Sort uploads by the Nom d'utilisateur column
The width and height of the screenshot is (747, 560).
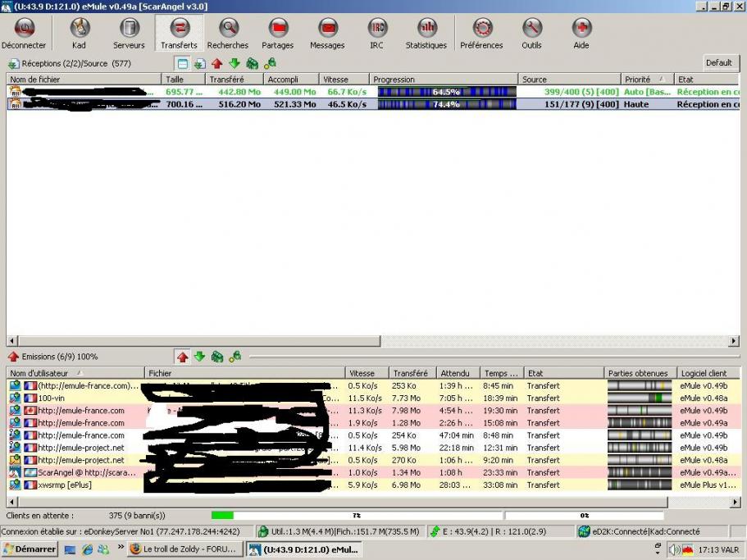coord(75,373)
